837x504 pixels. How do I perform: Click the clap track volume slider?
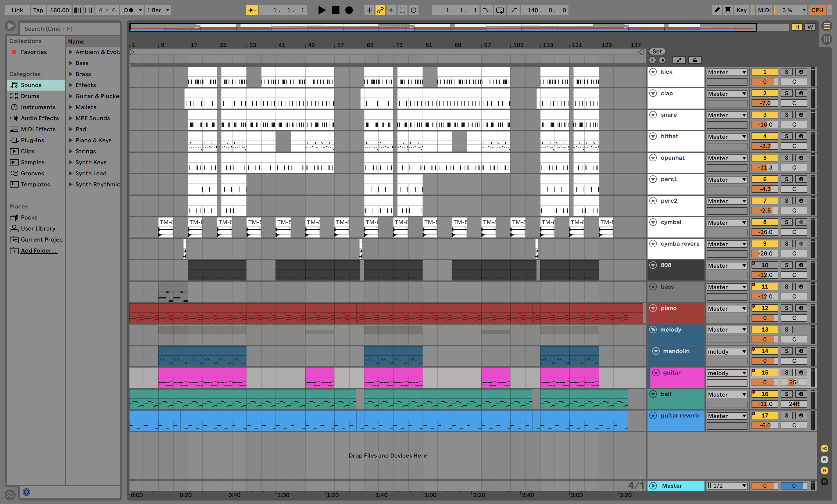pos(764,103)
